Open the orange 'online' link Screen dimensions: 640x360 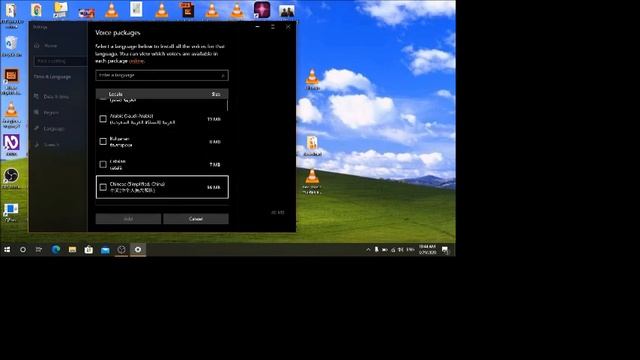[x=136, y=61]
